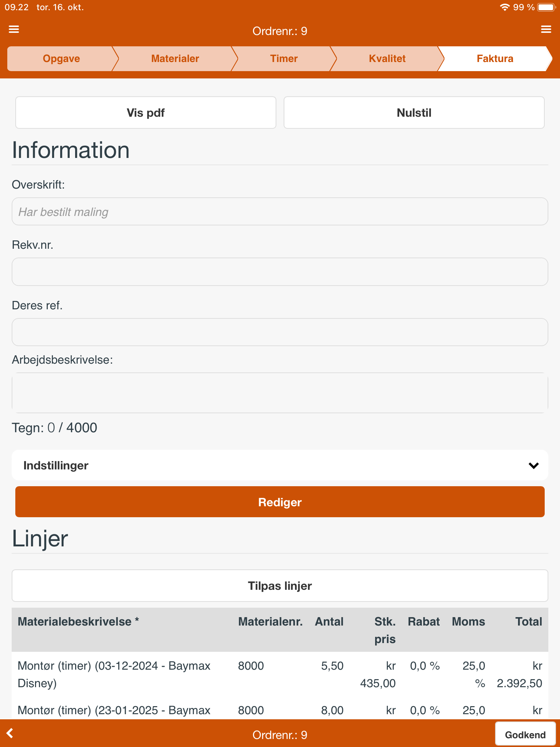Image resolution: width=560 pixels, height=747 pixels.
Task: Switch to the Materialer tab
Action: (x=175, y=59)
